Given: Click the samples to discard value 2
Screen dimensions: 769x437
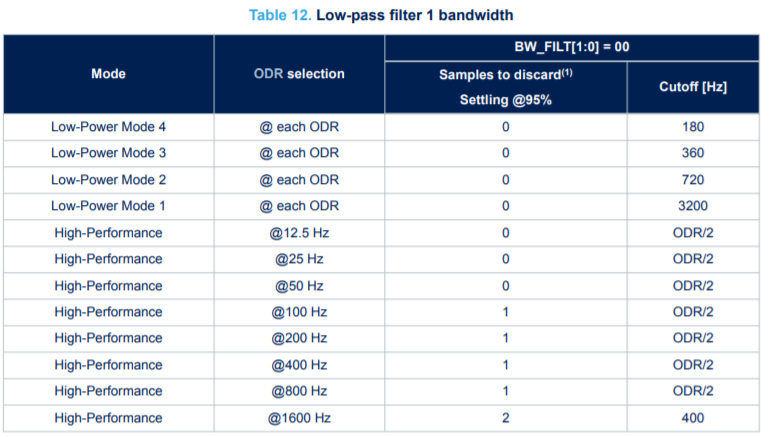Looking at the screenshot, I should click(506, 418).
